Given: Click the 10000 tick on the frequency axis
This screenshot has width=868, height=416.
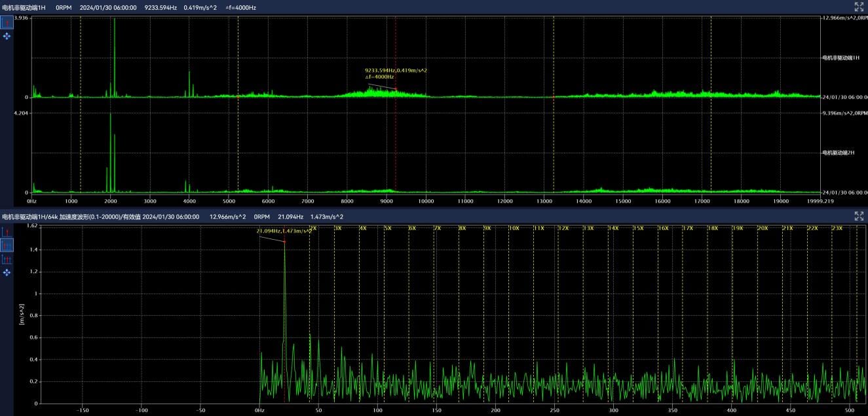Looking at the screenshot, I should point(426,201).
